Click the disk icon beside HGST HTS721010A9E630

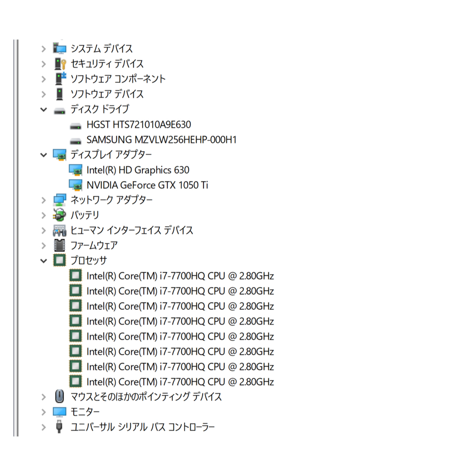click(x=75, y=126)
